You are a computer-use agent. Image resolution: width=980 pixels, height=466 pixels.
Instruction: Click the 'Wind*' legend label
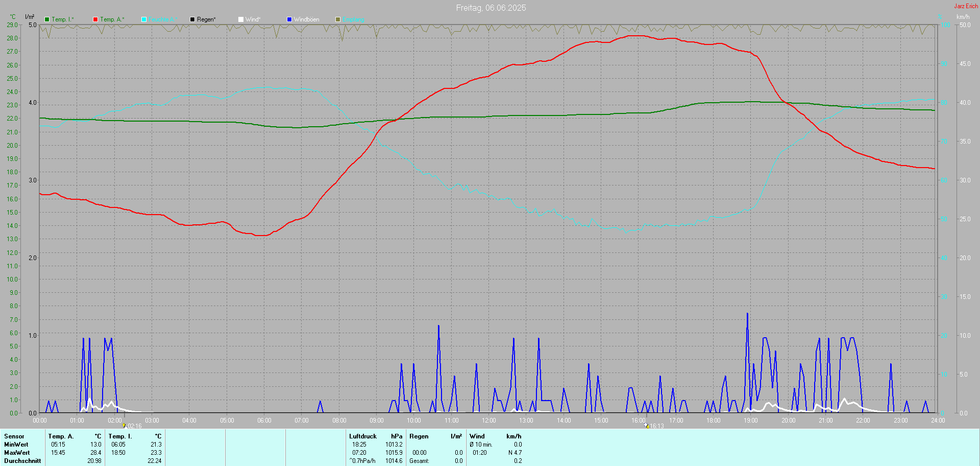click(253, 19)
